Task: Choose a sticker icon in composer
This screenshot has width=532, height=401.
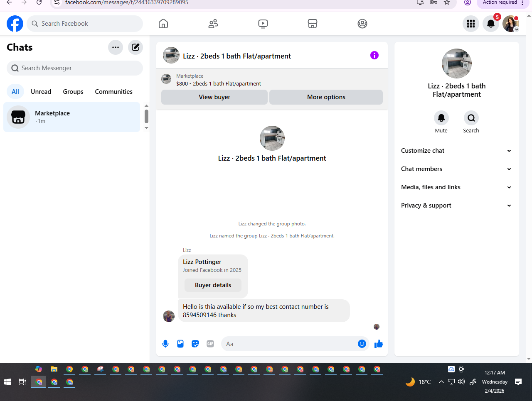Action: pyautogui.click(x=195, y=344)
